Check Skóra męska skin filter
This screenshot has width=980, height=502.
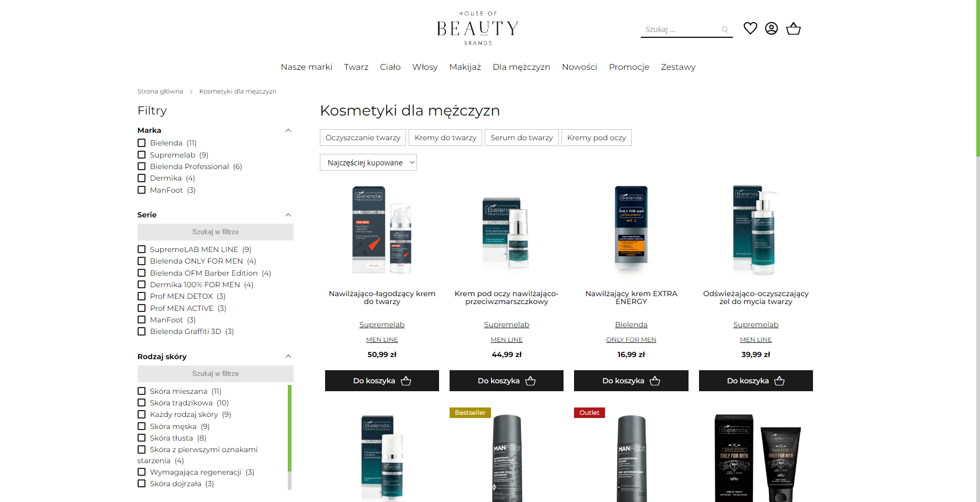pyautogui.click(x=142, y=426)
